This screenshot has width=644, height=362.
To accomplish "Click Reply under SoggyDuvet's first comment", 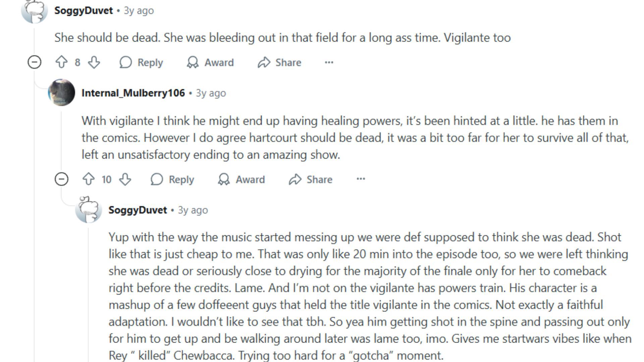I will (141, 62).
